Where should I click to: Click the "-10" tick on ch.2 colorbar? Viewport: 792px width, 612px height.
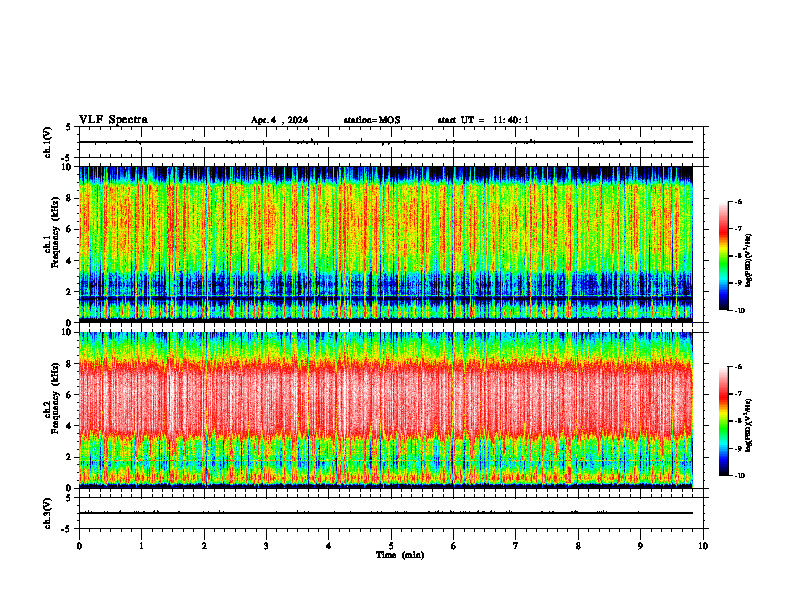click(x=739, y=476)
